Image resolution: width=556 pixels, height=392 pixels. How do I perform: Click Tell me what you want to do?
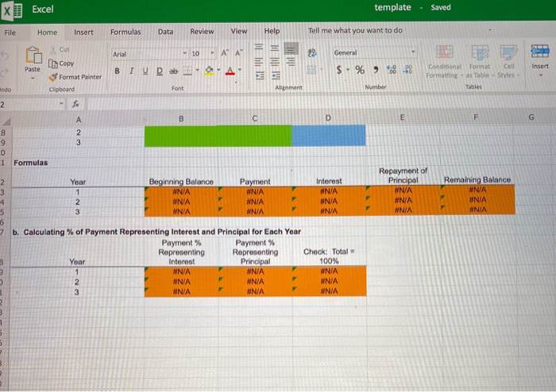coord(355,30)
